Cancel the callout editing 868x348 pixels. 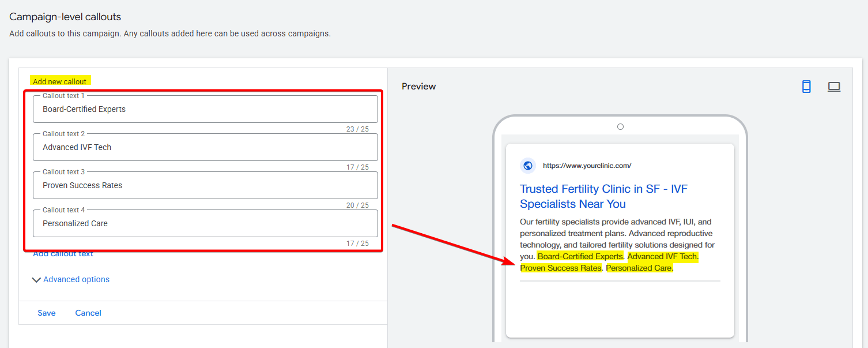(x=88, y=313)
